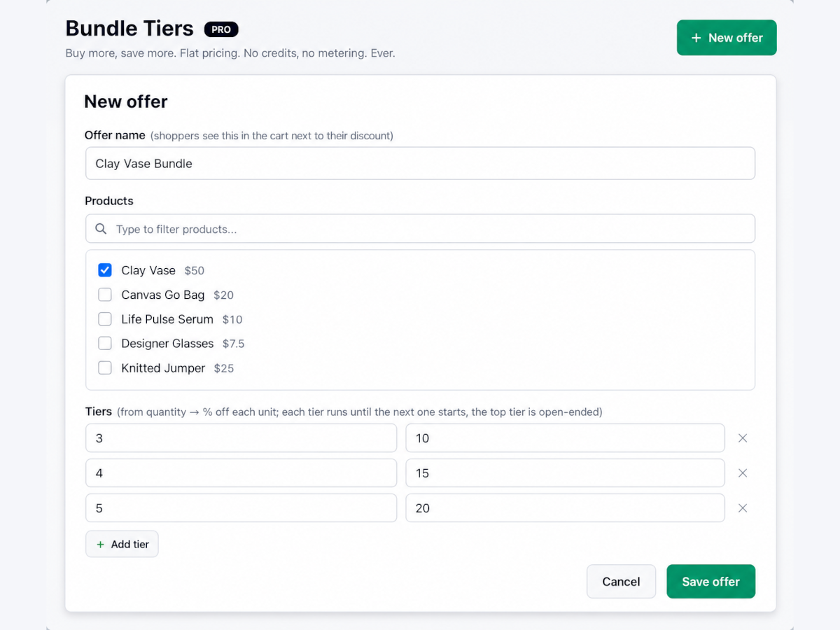Uncheck the Clay Vase product checkbox
The image size is (840, 630).
(105, 270)
